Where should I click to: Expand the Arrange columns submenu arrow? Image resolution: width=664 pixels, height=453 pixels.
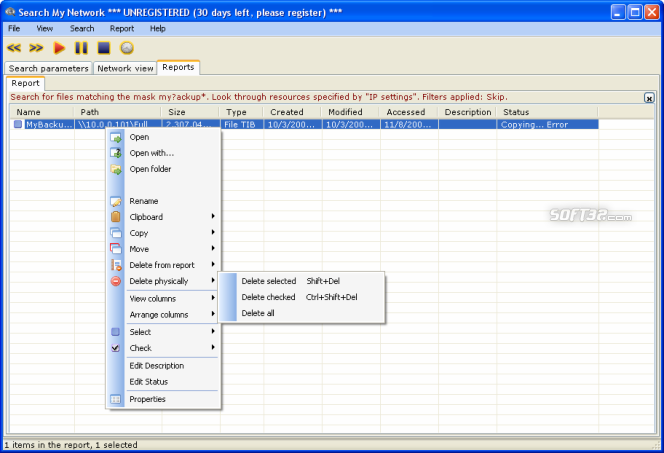[213, 314]
